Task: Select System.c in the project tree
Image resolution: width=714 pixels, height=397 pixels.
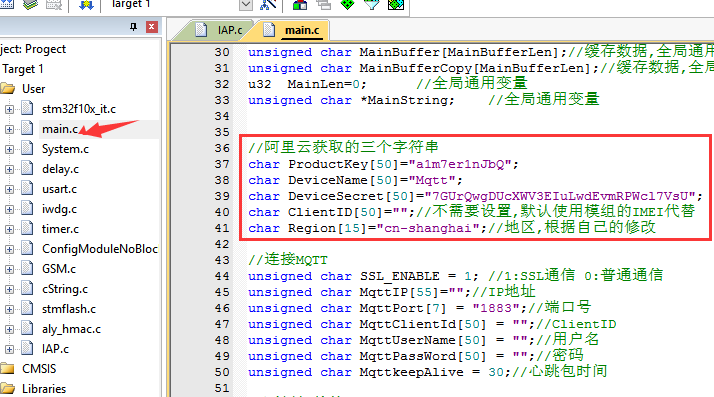Action: pos(65,149)
